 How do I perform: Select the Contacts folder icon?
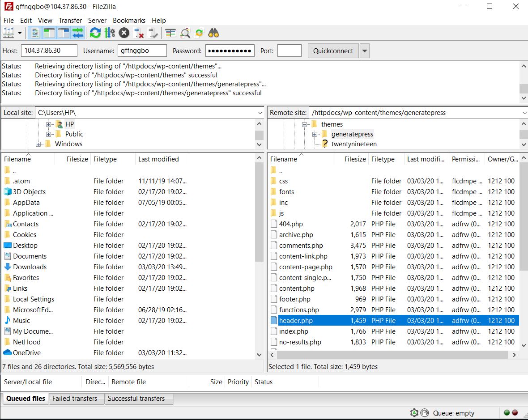[x=8, y=224]
